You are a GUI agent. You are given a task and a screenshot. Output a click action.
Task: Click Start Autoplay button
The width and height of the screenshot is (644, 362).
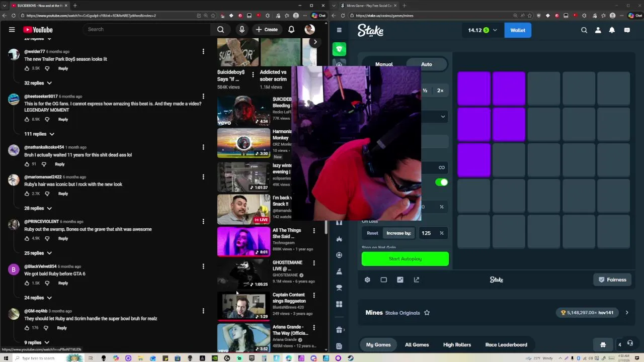coord(405,258)
